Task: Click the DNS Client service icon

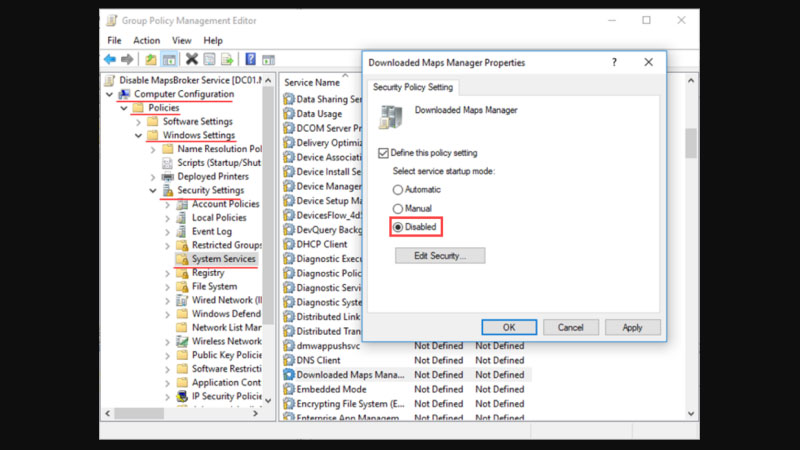Action: [289, 360]
